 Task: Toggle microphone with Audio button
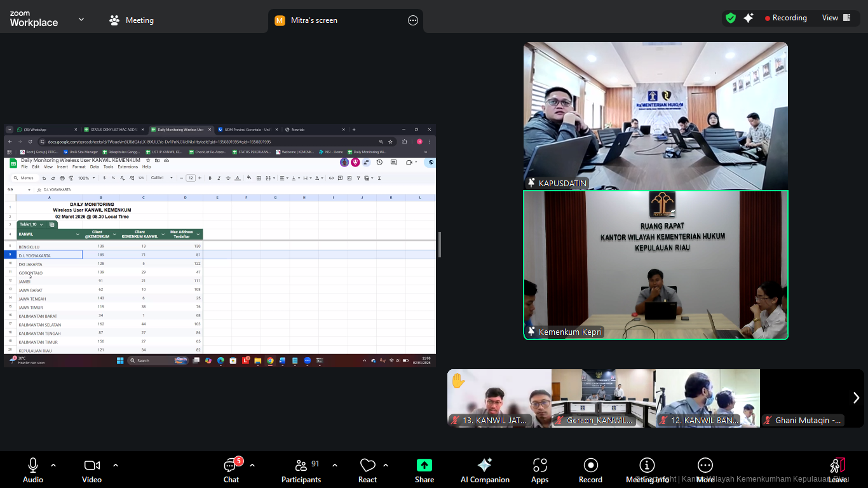click(33, 470)
